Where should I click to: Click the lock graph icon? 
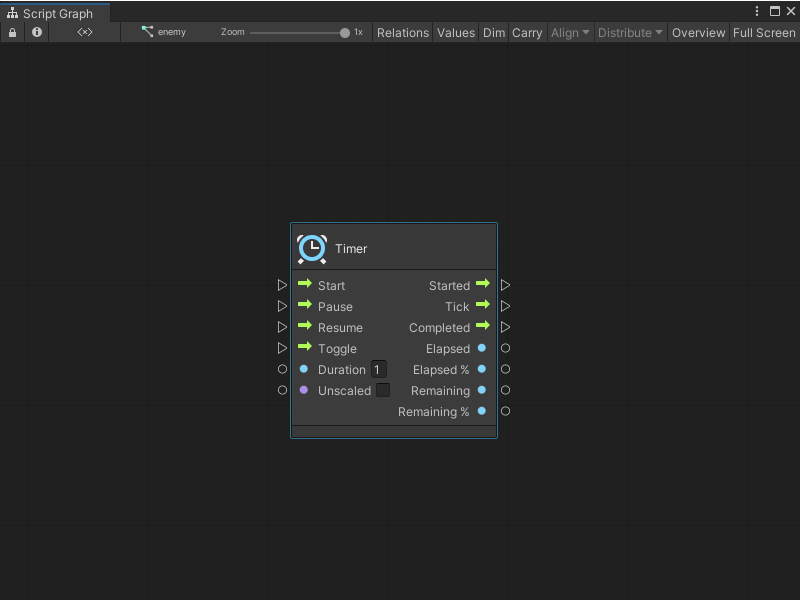click(12, 32)
